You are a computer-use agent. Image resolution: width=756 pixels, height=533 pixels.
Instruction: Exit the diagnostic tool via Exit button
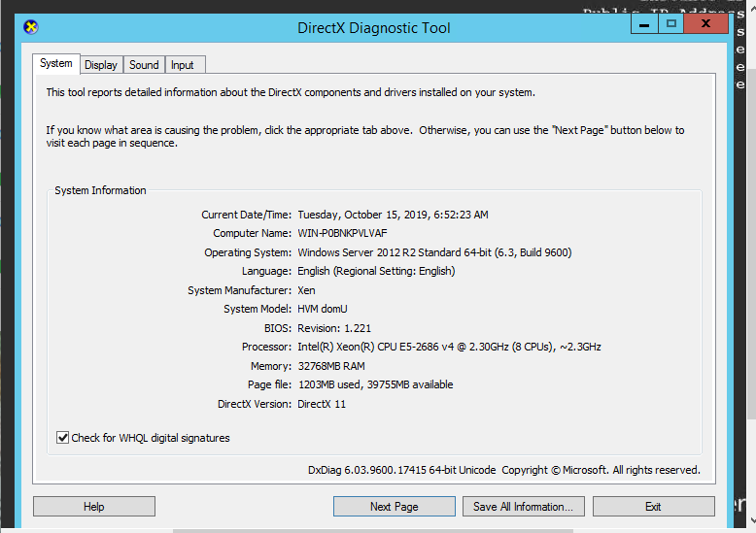[x=653, y=507]
